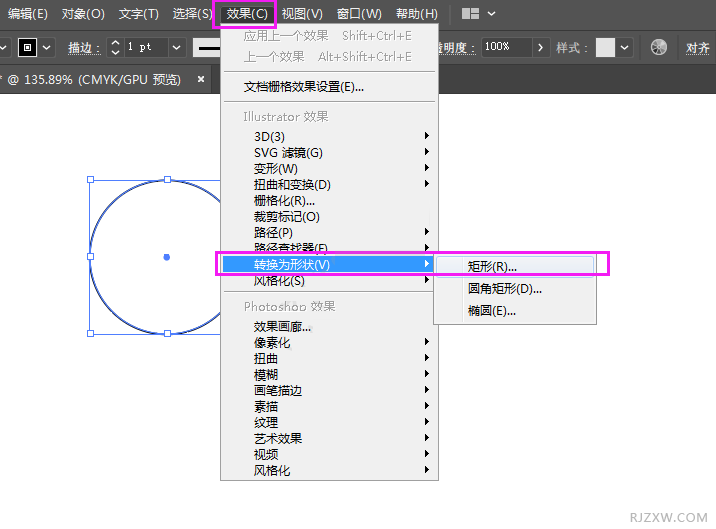Click the stroke color swatch box

click(x=27, y=47)
